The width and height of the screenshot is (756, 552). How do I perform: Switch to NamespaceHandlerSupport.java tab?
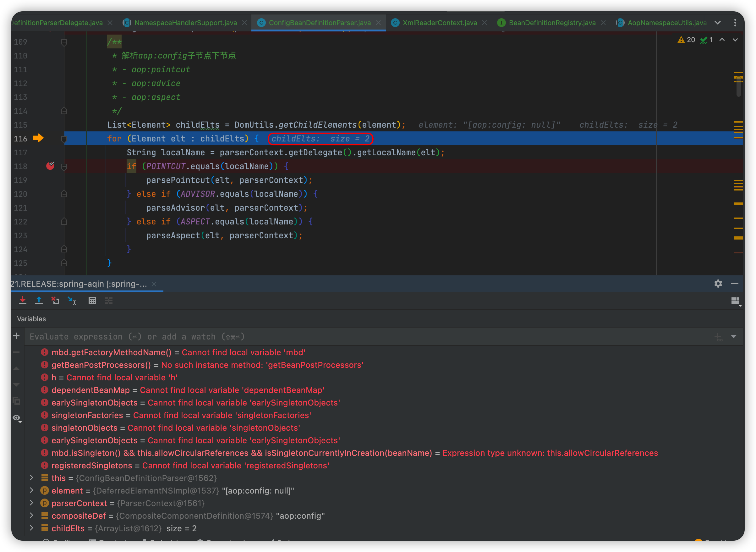coord(185,23)
